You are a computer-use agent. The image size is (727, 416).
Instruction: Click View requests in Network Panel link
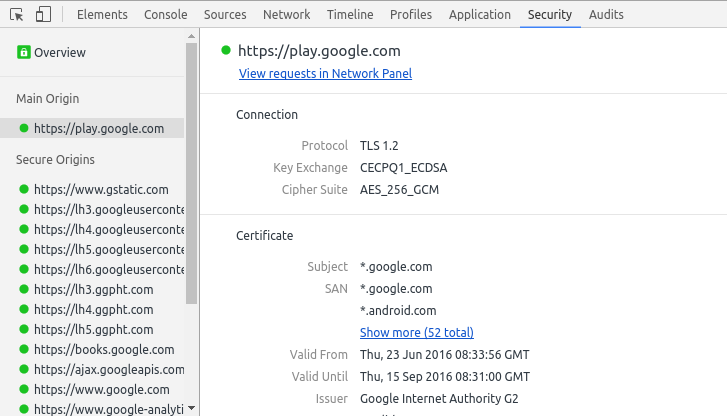(x=325, y=73)
